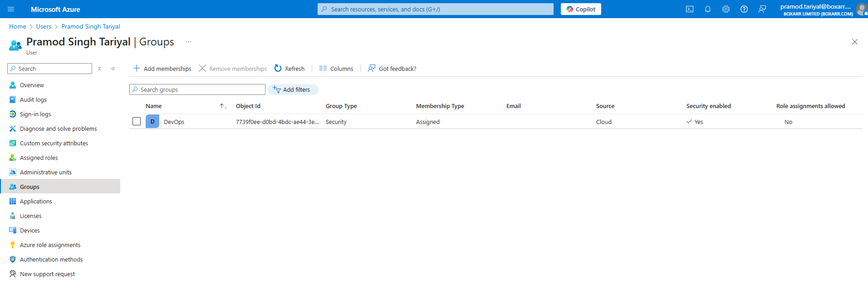
Task: Click the Group Type column header
Action: (341, 106)
